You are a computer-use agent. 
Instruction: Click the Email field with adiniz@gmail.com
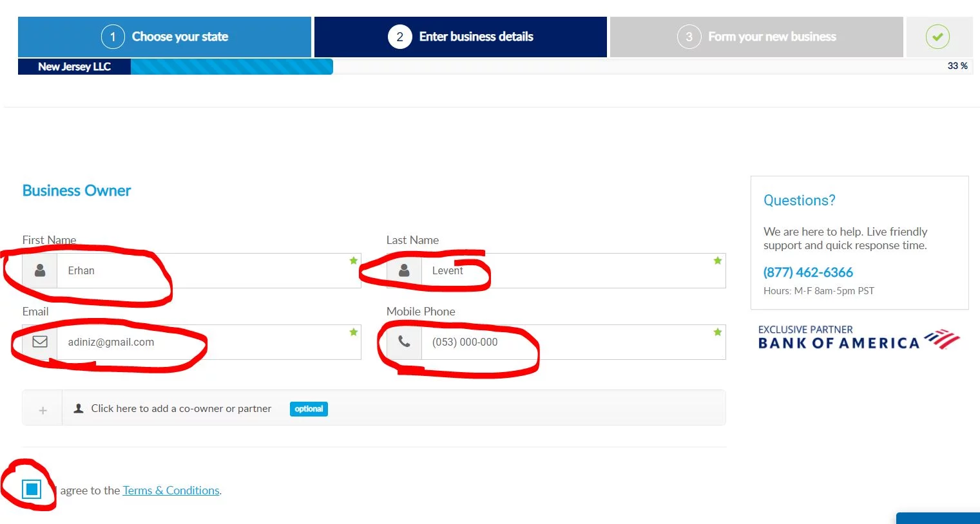pos(206,342)
